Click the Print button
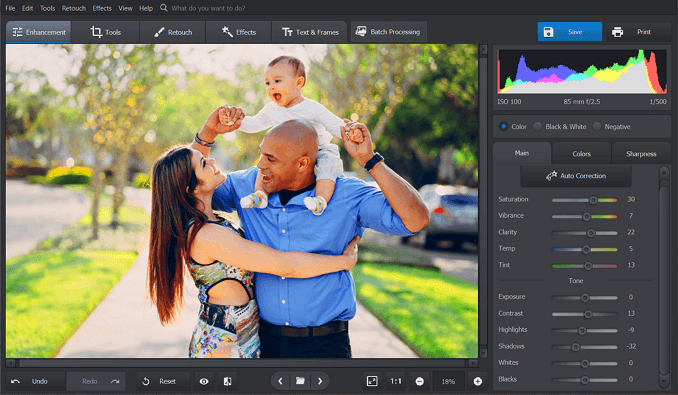 point(638,32)
